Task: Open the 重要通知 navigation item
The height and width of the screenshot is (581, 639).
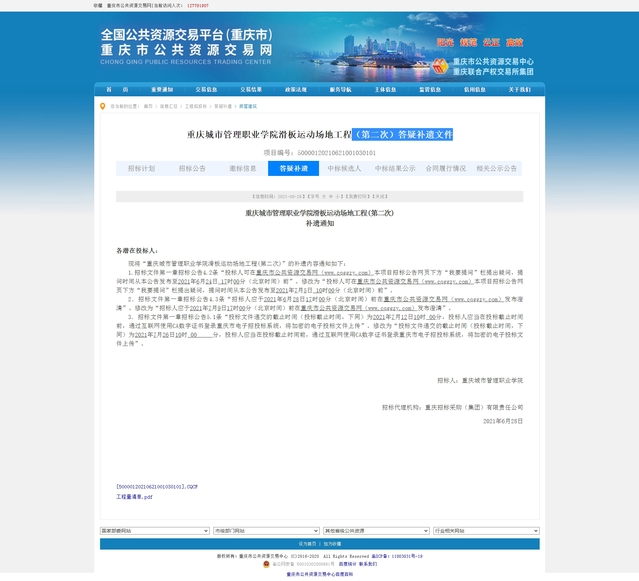Action: (162, 90)
